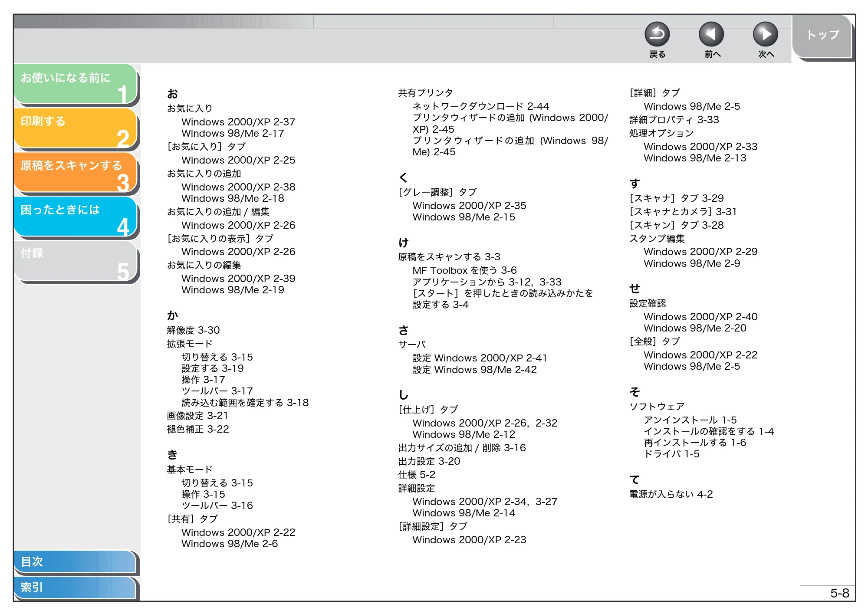Open chapter 3 原稿をスキャンする tab
The height and width of the screenshot is (614, 868).
76,172
